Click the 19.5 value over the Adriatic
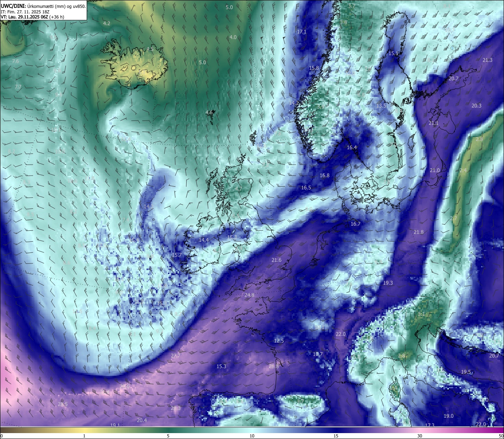The width and height of the screenshot is (504, 439). [466, 372]
